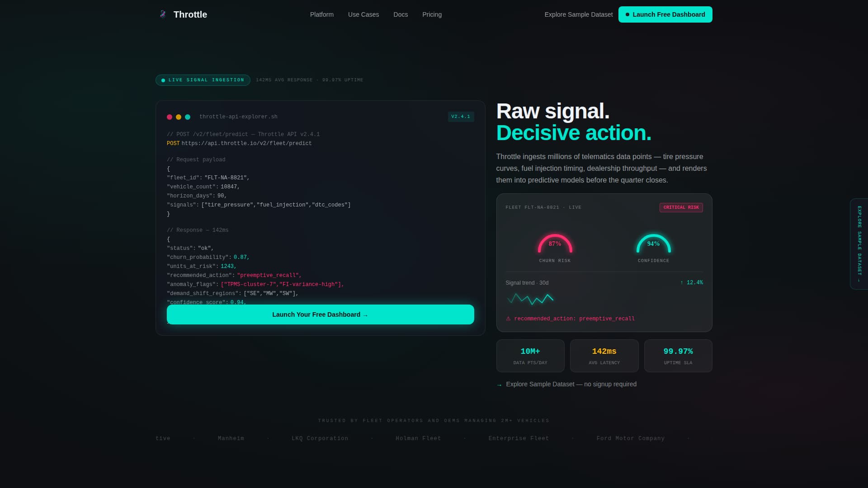Select the "fleet_id": "FLT-NA-8821" line
This screenshot has width=868, height=488.
click(208, 178)
